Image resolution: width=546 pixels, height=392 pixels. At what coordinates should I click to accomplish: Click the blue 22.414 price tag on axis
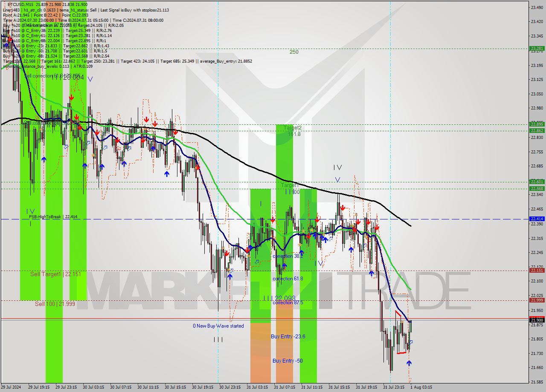pyautogui.click(x=536, y=219)
